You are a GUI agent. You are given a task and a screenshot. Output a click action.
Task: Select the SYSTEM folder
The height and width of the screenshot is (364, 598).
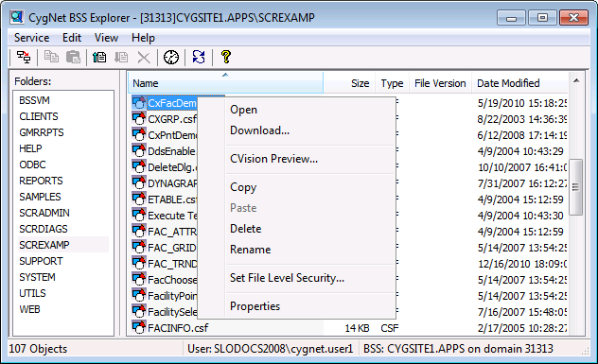click(37, 277)
